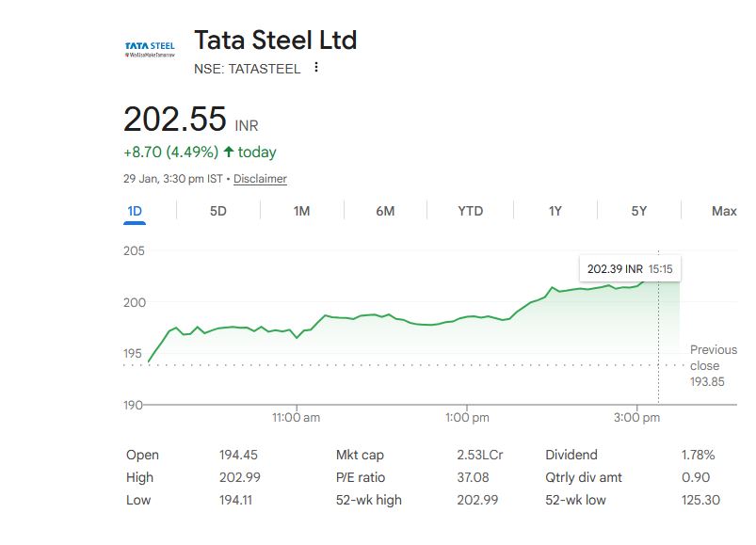This screenshot has height=545, width=756.
Task: Click the chart at 1:00 pm
Action: 467,317
